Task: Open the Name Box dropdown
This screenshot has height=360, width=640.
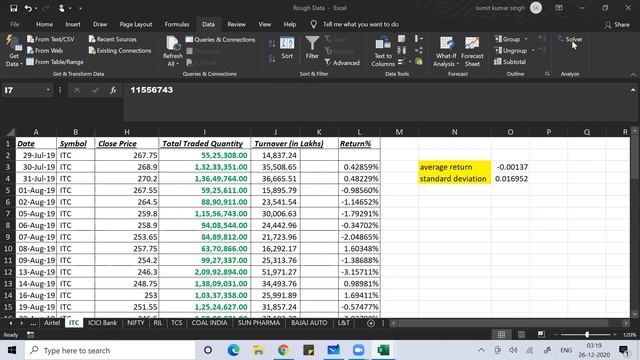Action: pos(48,90)
